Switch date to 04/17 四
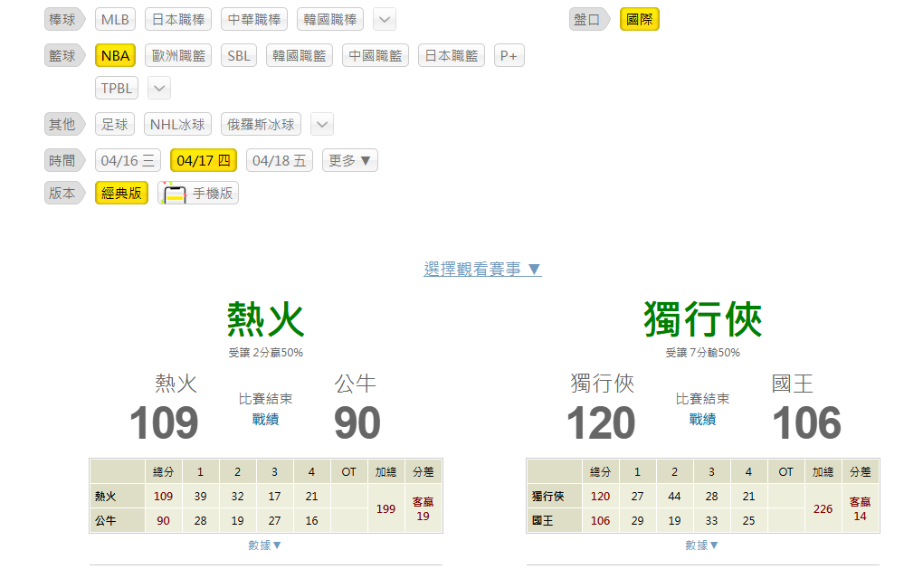923x588 pixels. coord(204,161)
